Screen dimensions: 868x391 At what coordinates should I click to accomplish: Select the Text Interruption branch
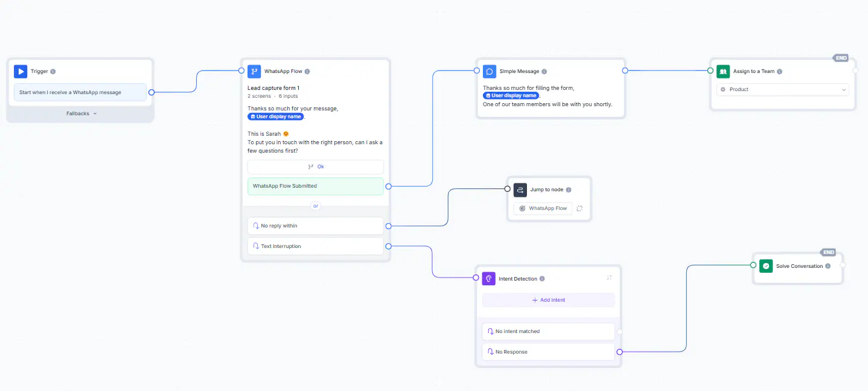point(316,246)
